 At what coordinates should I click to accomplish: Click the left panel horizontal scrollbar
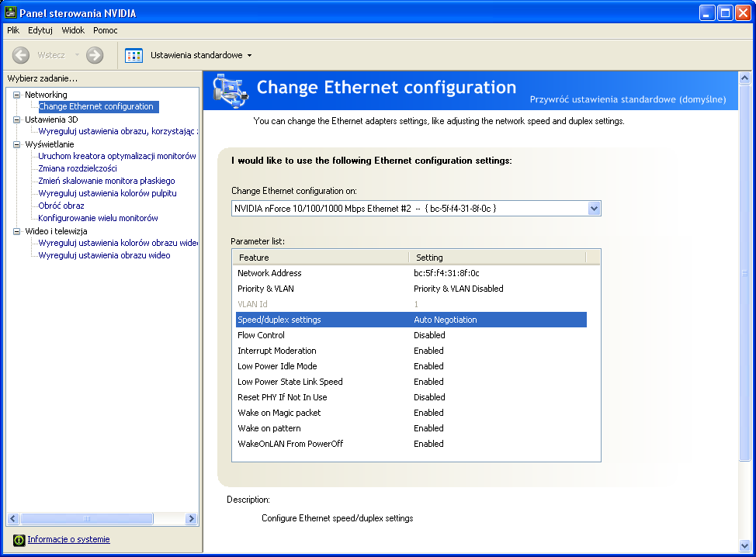[101, 519]
